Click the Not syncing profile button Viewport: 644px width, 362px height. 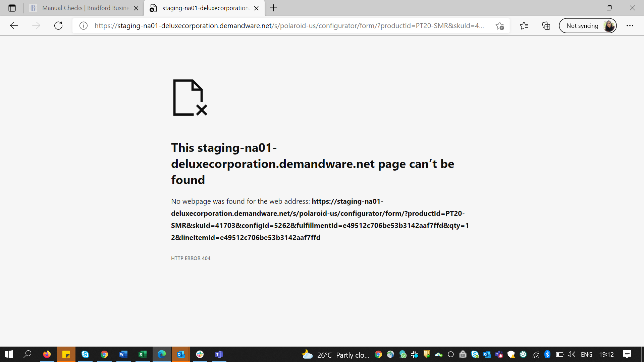[x=588, y=26]
